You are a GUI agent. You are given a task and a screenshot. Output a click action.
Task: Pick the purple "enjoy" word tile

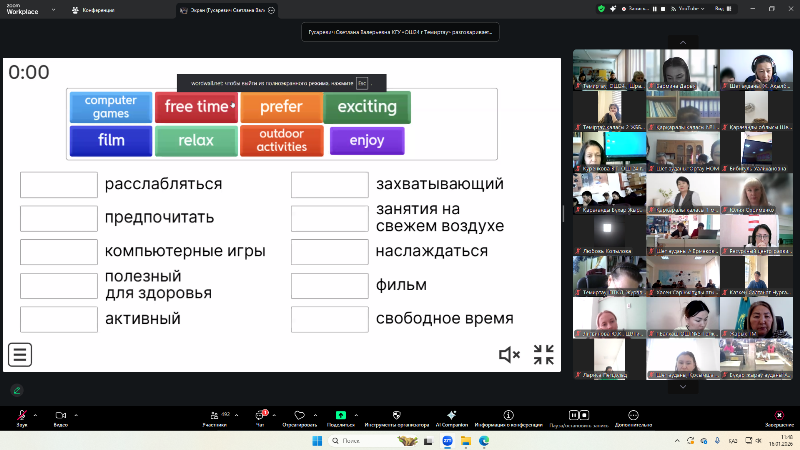(x=367, y=141)
